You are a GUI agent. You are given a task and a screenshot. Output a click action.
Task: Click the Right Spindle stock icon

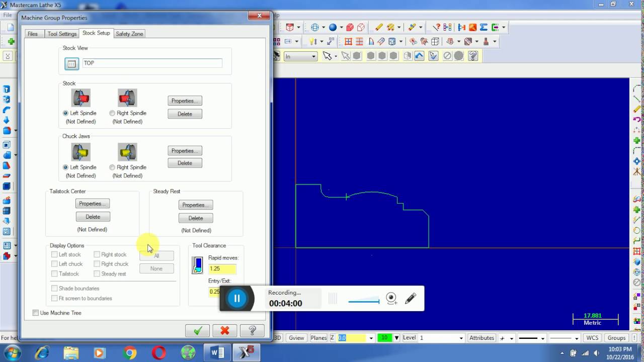pos(127,98)
